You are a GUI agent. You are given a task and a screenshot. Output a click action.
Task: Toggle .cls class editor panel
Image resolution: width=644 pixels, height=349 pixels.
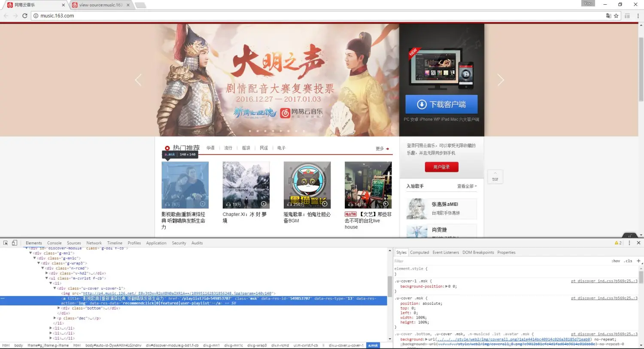click(x=629, y=261)
